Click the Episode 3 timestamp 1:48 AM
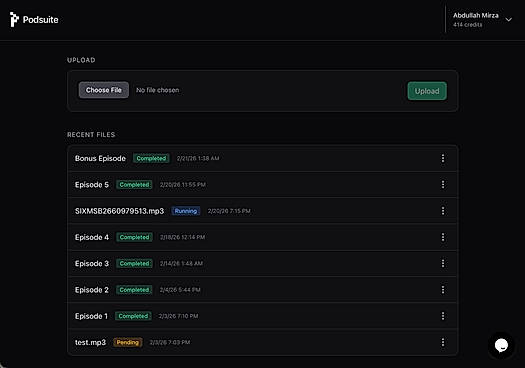Screen dimensions: 525x368 (181, 264)
